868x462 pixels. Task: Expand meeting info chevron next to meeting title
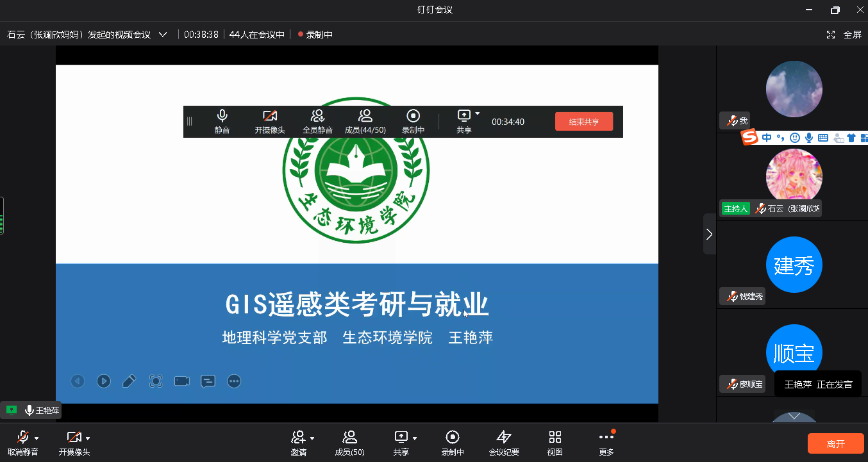click(x=163, y=35)
